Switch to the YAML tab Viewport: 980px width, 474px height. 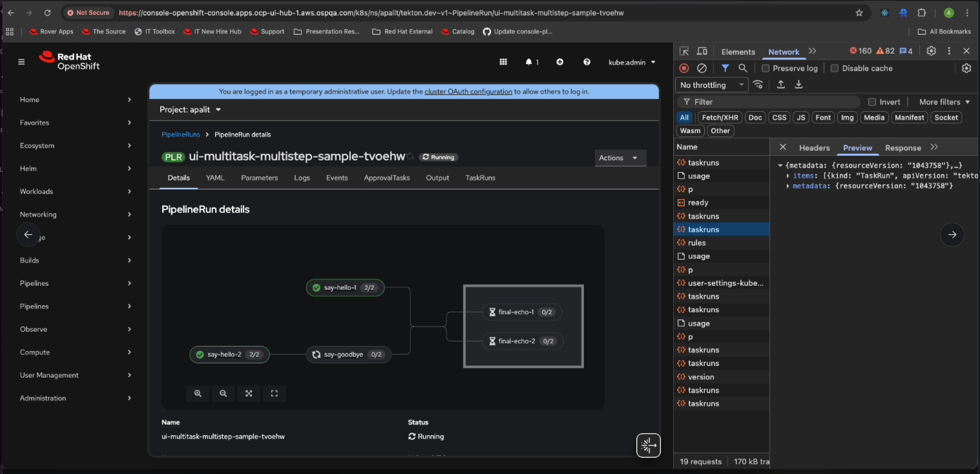point(215,178)
